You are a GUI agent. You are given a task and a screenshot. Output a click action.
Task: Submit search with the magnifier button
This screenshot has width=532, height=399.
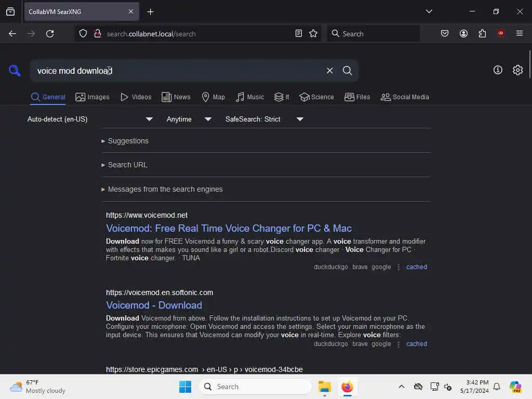[347, 71]
